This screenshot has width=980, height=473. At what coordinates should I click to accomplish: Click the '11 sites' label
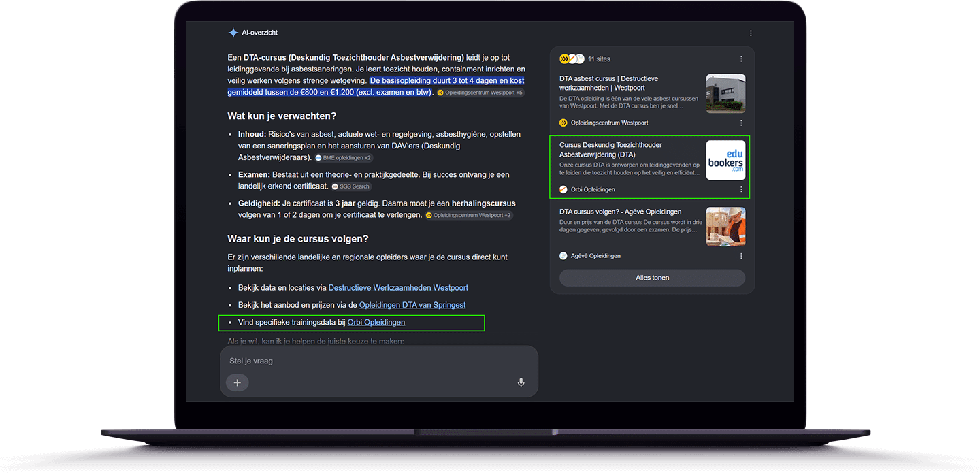pyautogui.click(x=599, y=59)
